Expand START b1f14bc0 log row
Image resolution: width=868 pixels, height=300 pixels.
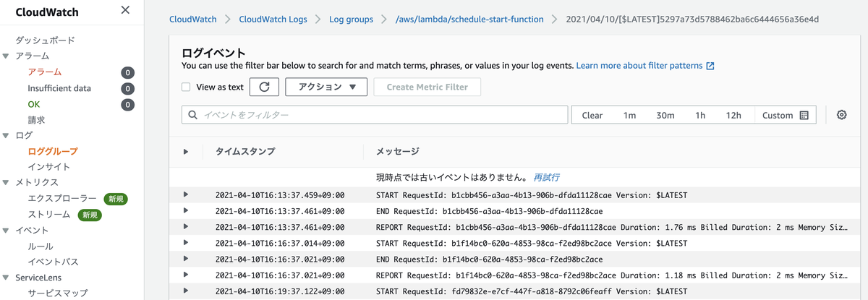point(186,243)
